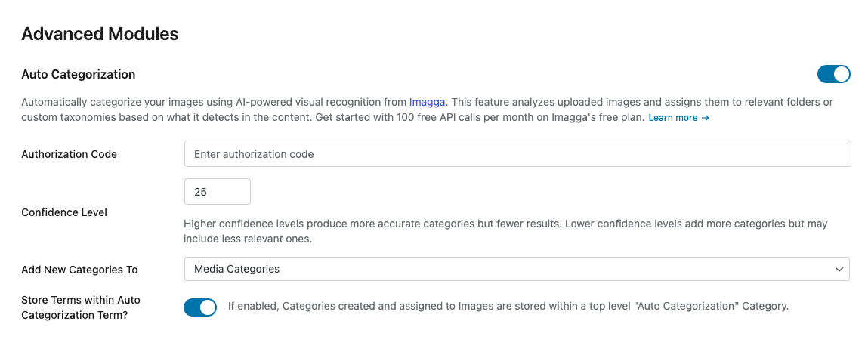This screenshot has width=868, height=349.
Task: Click the Authorization Code label
Action: click(x=70, y=154)
